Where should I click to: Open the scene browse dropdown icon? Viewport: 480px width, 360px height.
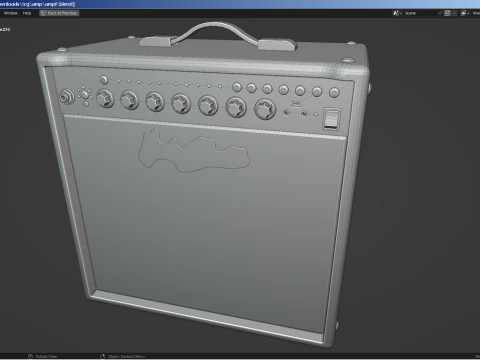tap(397, 13)
